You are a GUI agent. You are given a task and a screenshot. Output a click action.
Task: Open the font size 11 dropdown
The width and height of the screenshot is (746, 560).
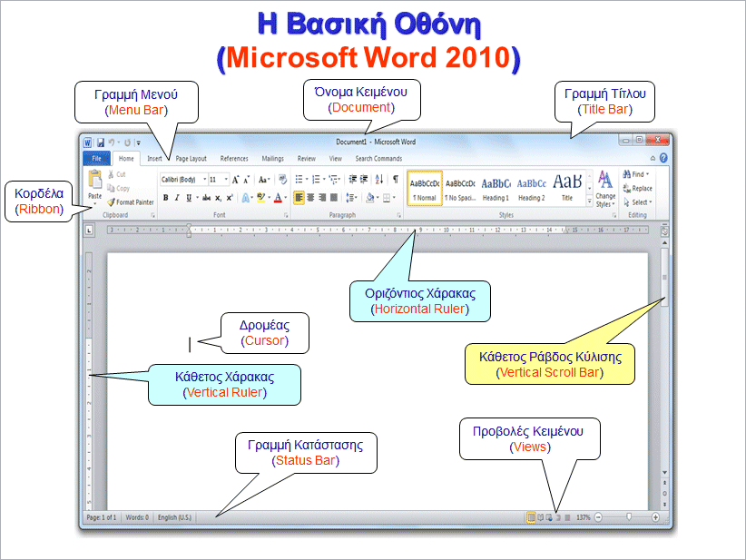click(226, 180)
